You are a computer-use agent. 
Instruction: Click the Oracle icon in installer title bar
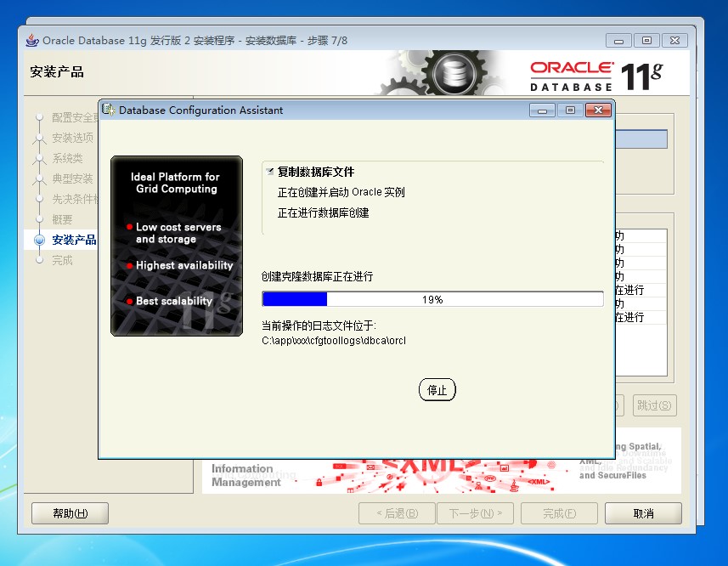[x=31, y=40]
